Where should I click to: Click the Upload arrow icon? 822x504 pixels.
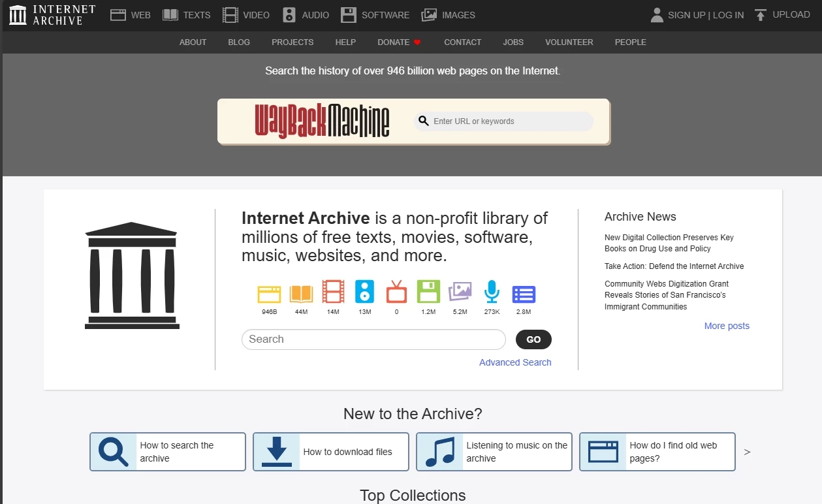[x=760, y=14]
